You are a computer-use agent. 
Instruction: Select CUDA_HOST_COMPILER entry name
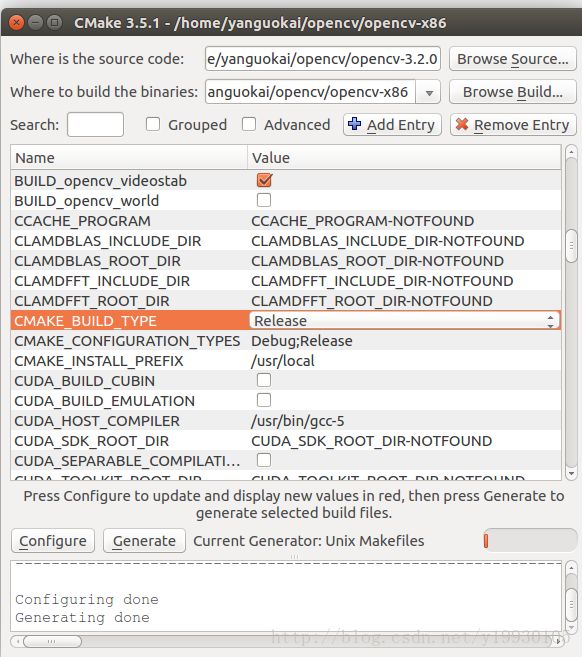click(97, 421)
